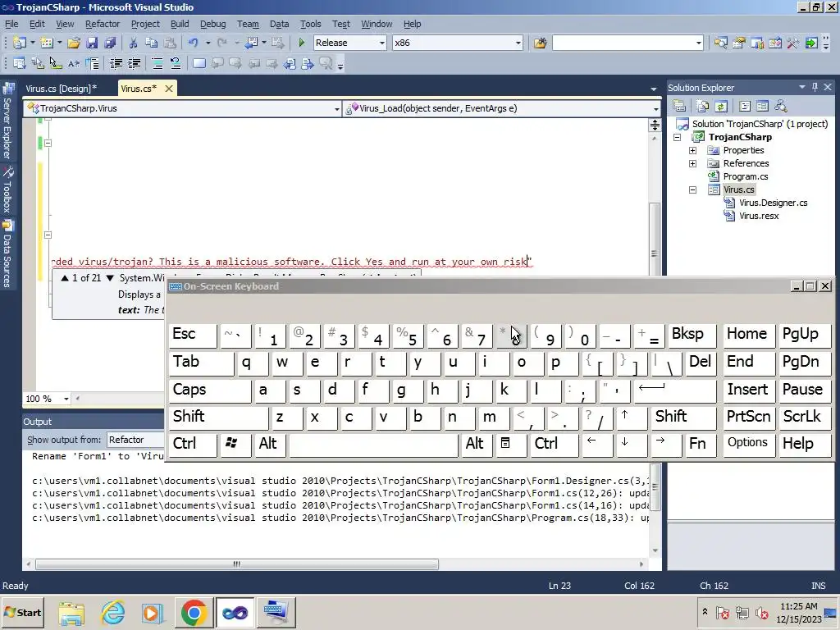Click the Undo arrow icon
The width and height of the screenshot is (840, 630).
point(193,43)
